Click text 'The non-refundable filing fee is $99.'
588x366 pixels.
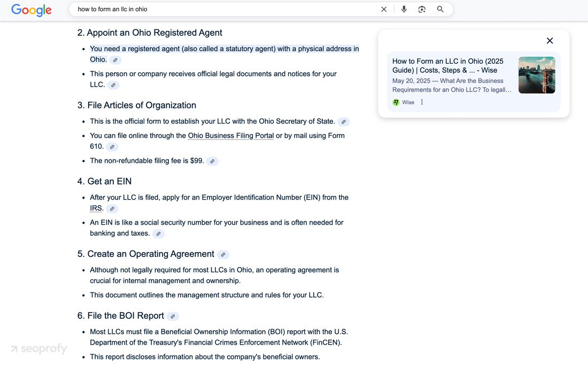147,161
